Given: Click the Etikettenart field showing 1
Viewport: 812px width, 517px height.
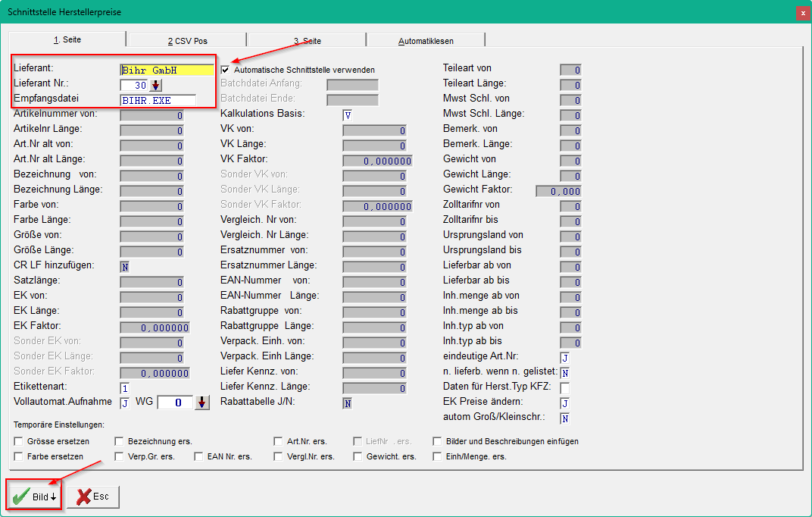Looking at the screenshot, I should tap(125, 388).
